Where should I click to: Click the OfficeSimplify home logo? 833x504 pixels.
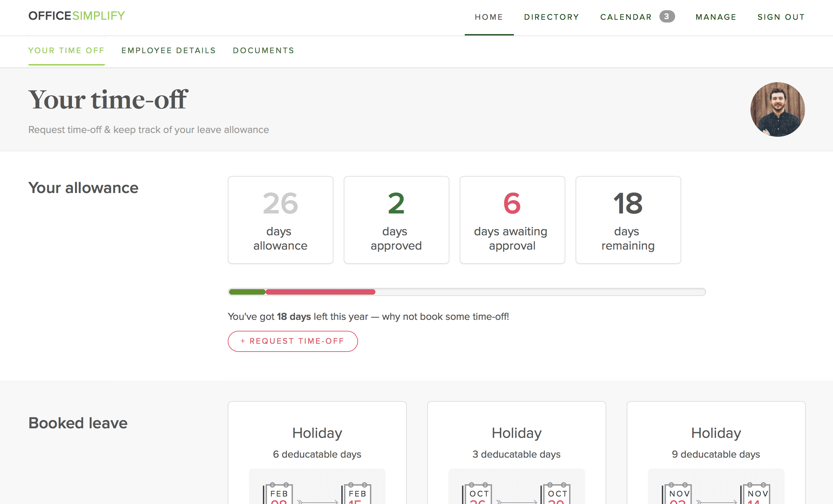pos(78,17)
